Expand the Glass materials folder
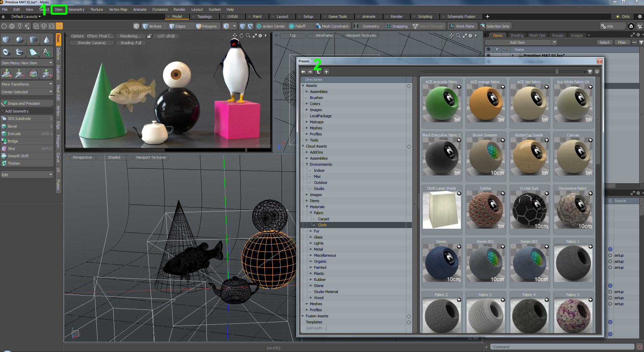Screen dimensions: 644x352 311,237
